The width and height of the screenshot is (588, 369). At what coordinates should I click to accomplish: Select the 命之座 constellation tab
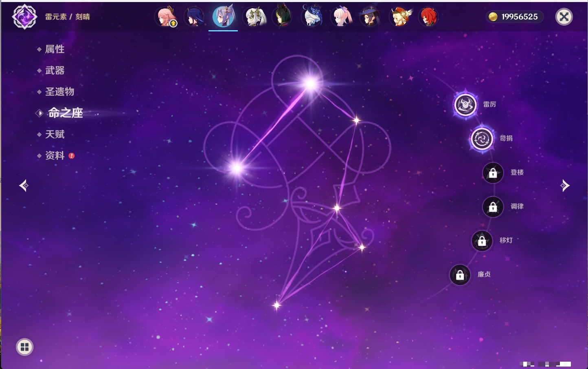pyautogui.click(x=65, y=113)
